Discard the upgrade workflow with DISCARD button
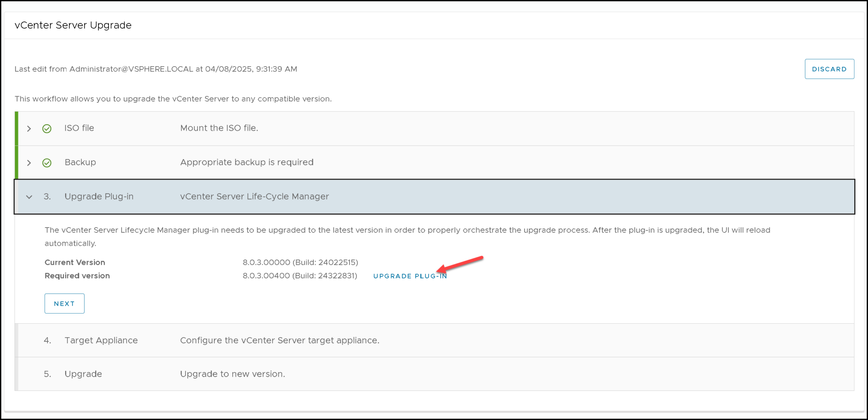Image resolution: width=868 pixels, height=420 pixels. click(x=829, y=69)
